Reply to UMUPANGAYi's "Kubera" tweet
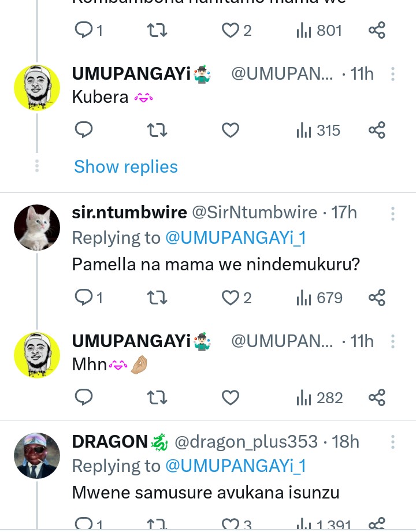 [84, 131]
